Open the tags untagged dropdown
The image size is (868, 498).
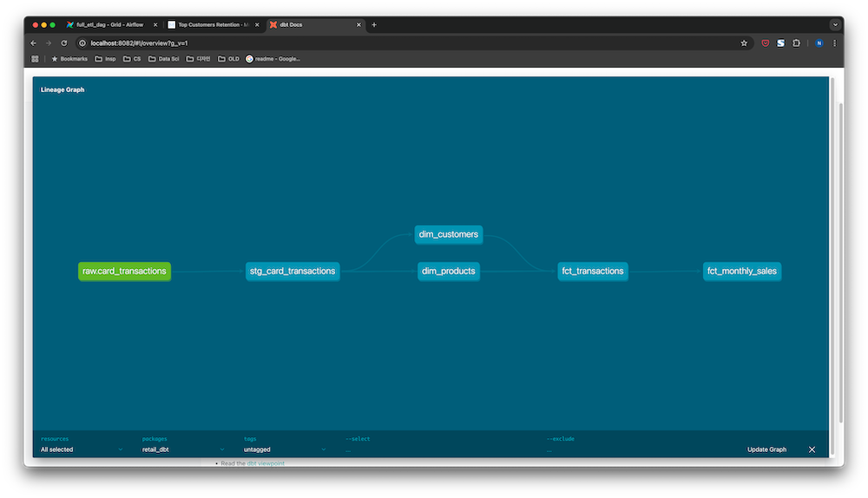tap(285, 449)
